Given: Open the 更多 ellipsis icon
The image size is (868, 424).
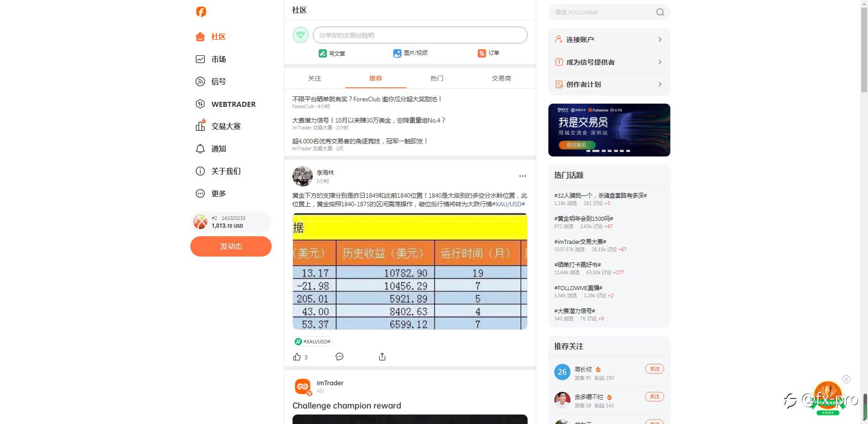Looking at the screenshot, I should click(x=200, y=193).
